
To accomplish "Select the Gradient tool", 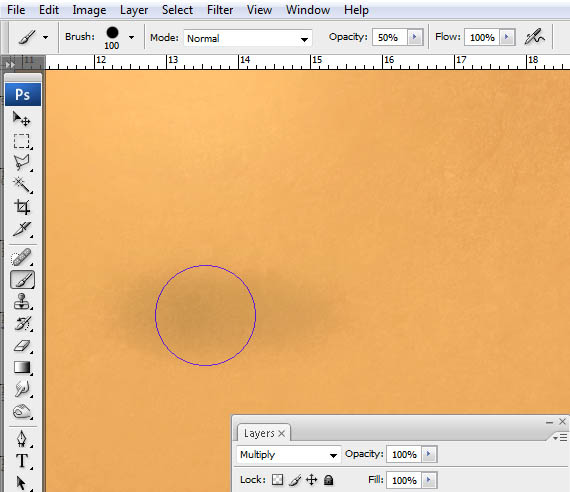I will pos(22,367).
